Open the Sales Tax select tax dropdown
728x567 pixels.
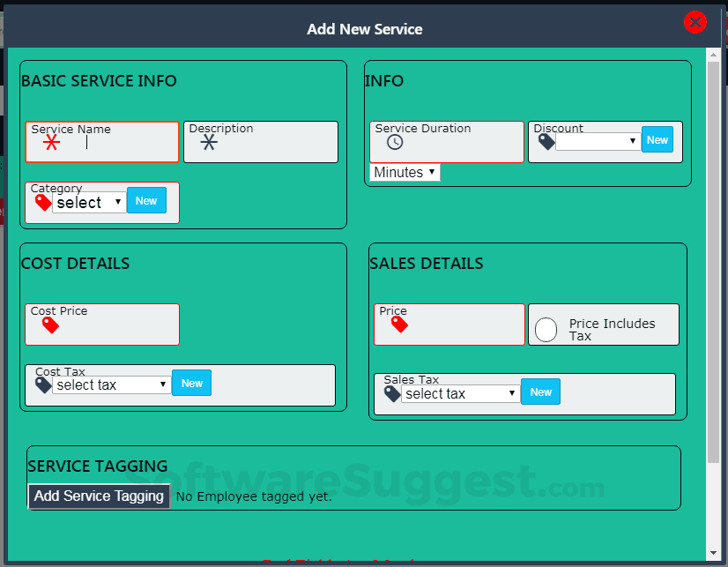[x=460, y=393]
